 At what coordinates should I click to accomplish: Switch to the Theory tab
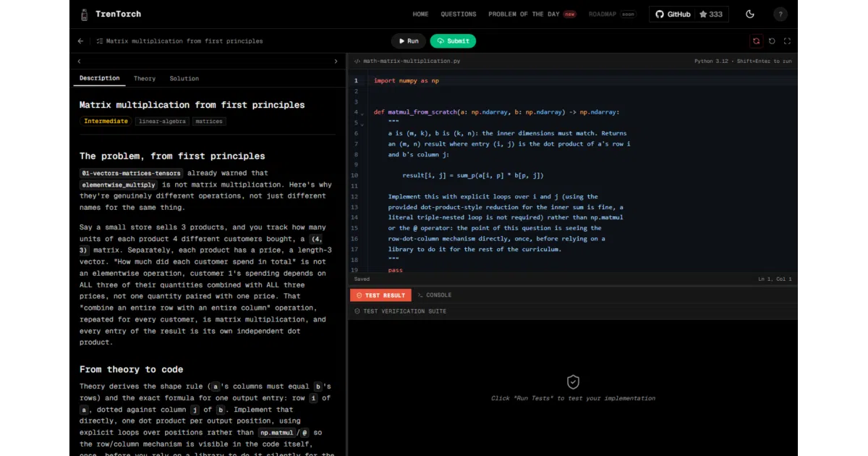click(x=145, y=78)
